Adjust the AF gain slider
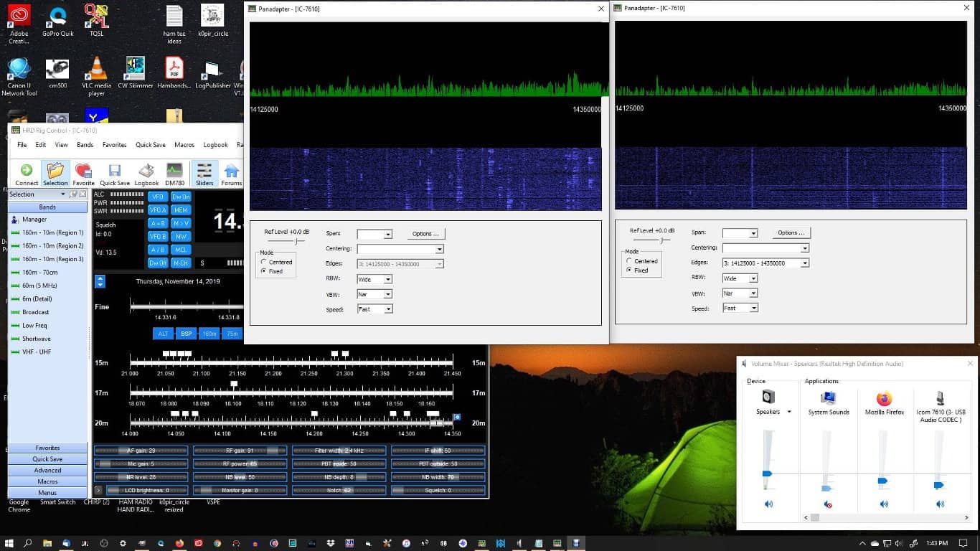 141,451
